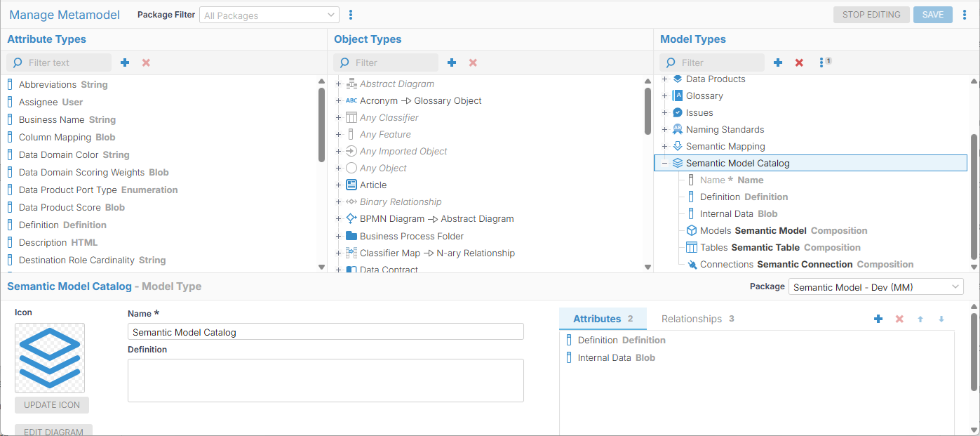The height and width of the screenshot is (436, 980).
Task: Open the Package Filter dropdown
Action: (269, 15)
